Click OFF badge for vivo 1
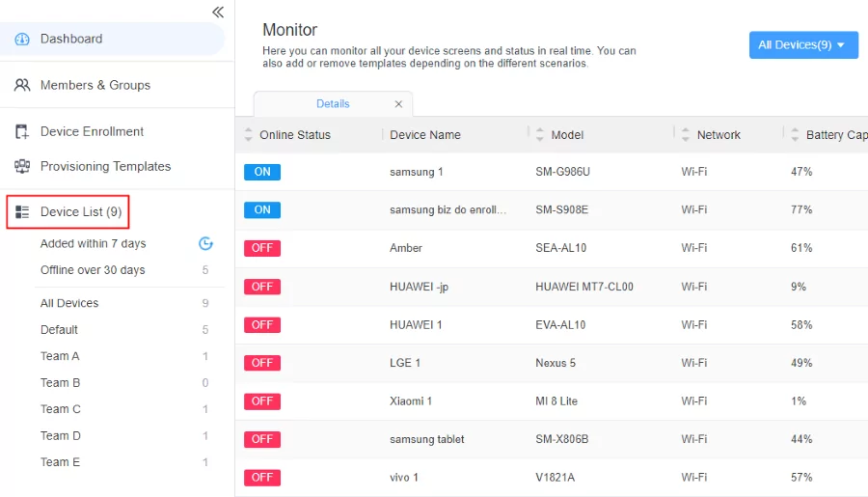 pos(262,478)
